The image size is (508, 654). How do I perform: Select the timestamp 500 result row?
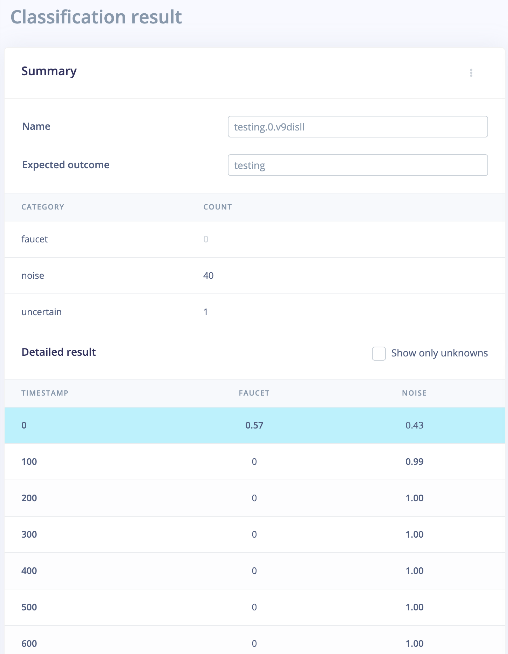[x=255, y=607]
